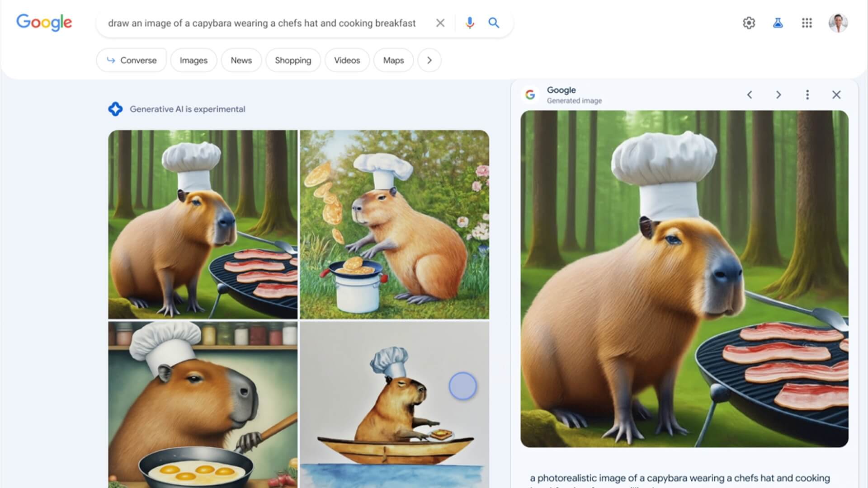868x488 pixels.
Task: Click the Maps tab option
Action: (x=393, y=60)
